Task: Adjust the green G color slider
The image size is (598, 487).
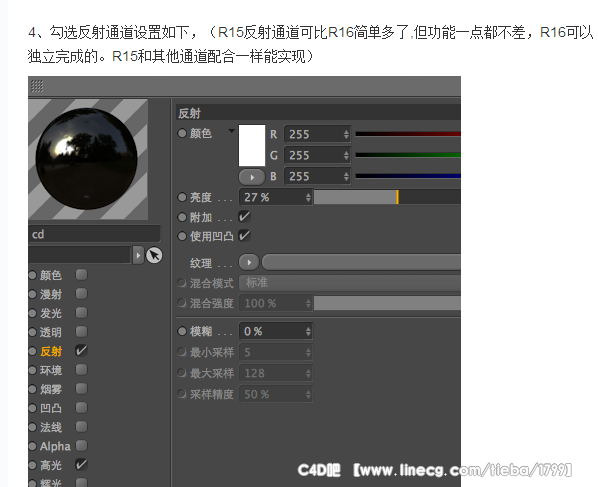Action: tap(408, 155)
